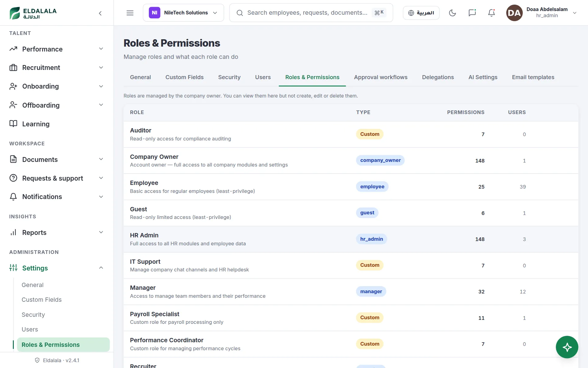This screenshot has height=368, width=588.
Task: Open the AI Settings tab
Action: (483, 77)
